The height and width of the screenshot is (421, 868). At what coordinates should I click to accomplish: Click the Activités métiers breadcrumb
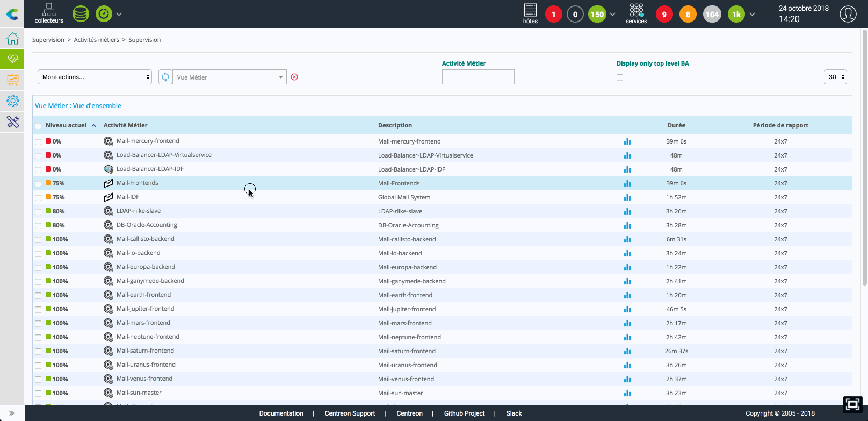tap(97, 40)
